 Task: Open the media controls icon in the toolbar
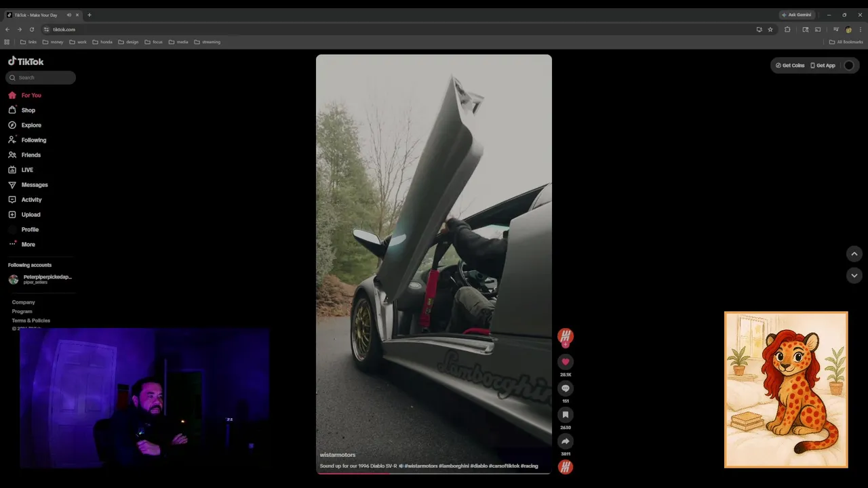836,29
